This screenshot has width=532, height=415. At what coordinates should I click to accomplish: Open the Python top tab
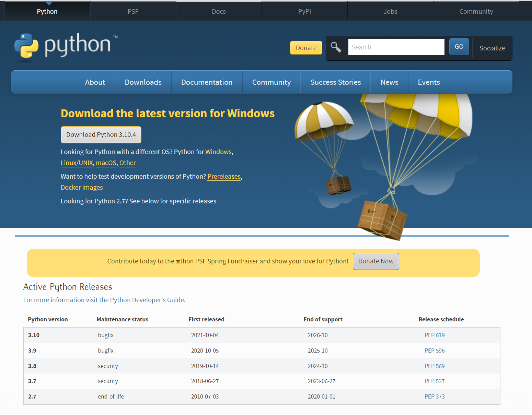point(47,11)
